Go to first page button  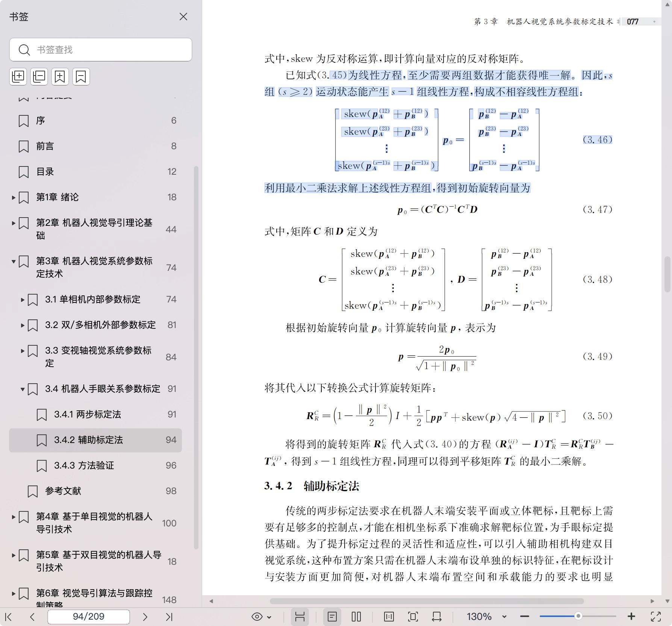pos(9,617)
